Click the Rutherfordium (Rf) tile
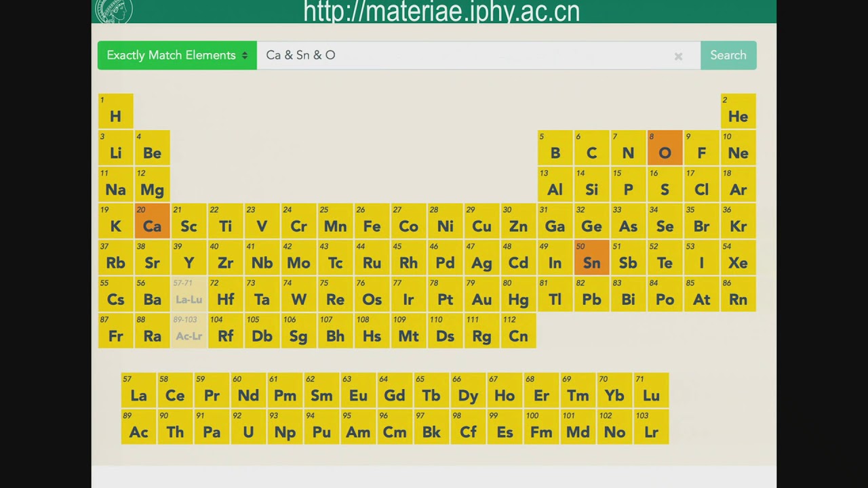868x488 pixels. pyautogui.click(x=226, y=331)
